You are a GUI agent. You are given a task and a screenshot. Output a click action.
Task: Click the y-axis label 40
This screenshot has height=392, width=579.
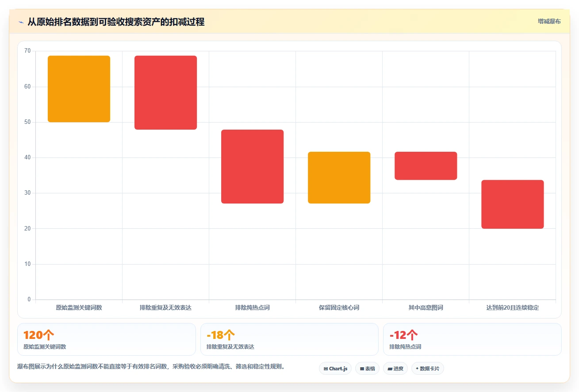(27, 158)
